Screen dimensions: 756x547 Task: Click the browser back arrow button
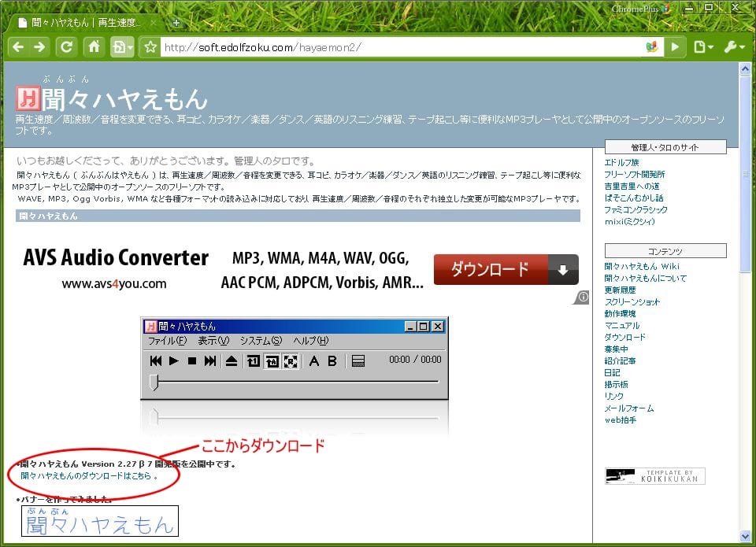(18, 47)
